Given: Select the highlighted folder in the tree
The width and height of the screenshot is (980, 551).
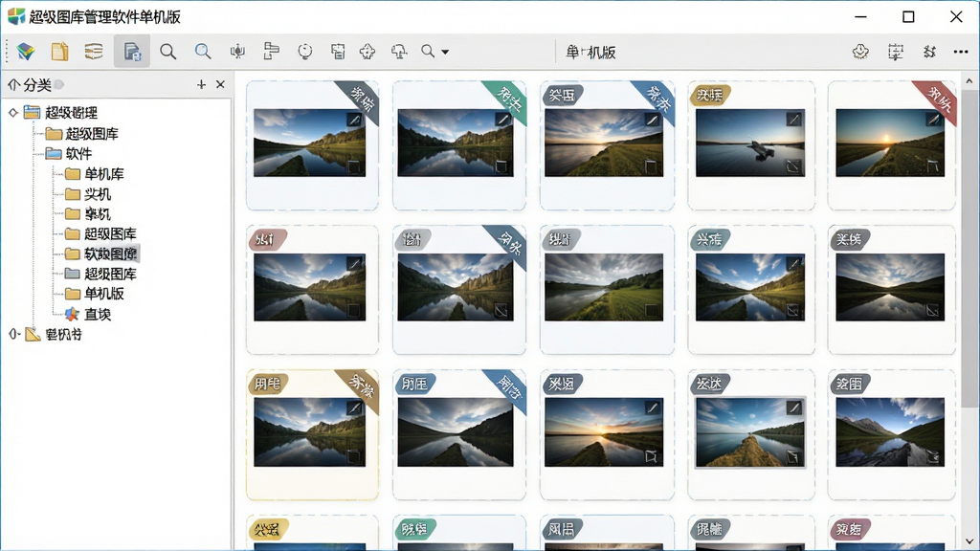Looking at the screenshot, I should (101, 253).
